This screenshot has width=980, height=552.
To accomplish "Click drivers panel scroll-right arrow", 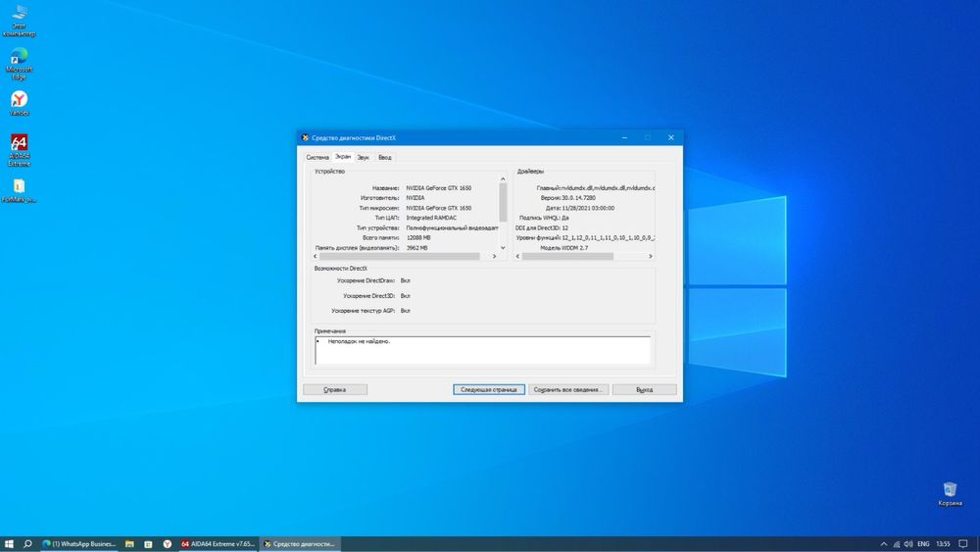I will (x=651, y=256).
